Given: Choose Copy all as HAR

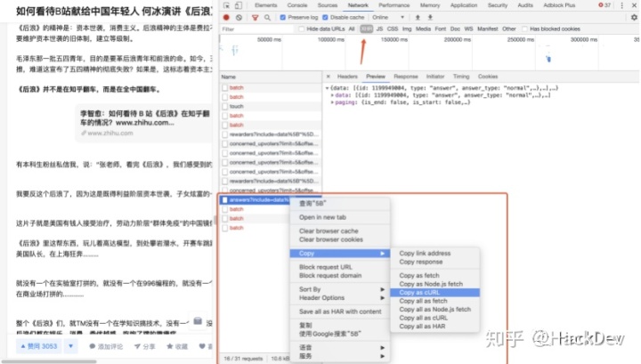Looking at the screenshot, I should click(434, 327).
